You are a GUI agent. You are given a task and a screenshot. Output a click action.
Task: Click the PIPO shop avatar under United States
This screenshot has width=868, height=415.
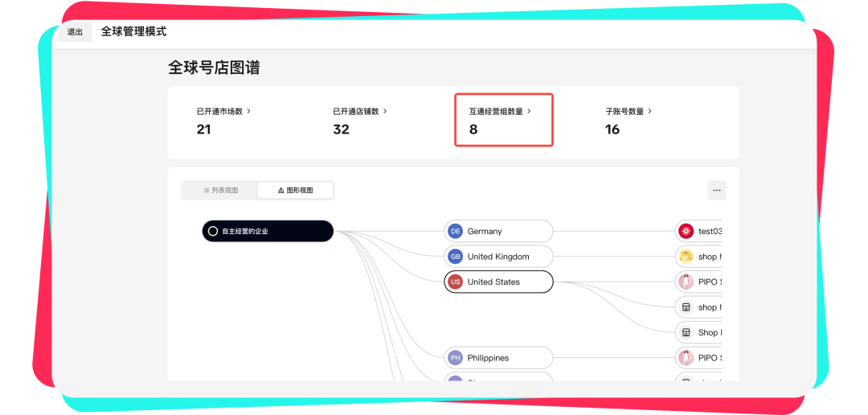pyautogui.click(x=686, y=282)
